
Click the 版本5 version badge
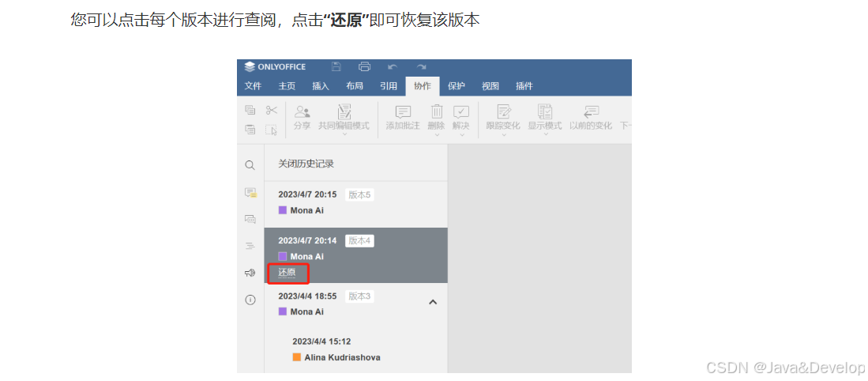(360, 195)
